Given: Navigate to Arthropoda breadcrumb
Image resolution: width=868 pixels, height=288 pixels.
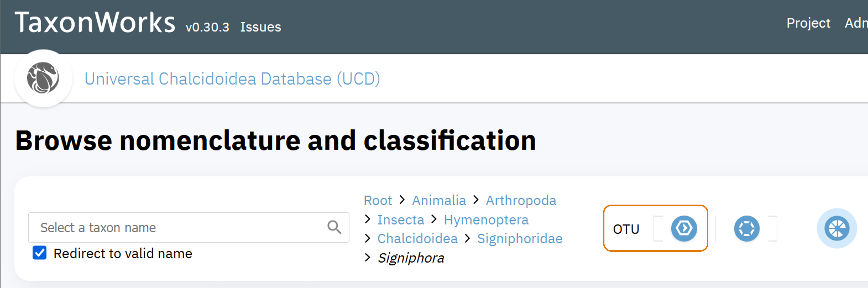Looking at the screenshot, I should pyautogui.click(x=521, y=200).
